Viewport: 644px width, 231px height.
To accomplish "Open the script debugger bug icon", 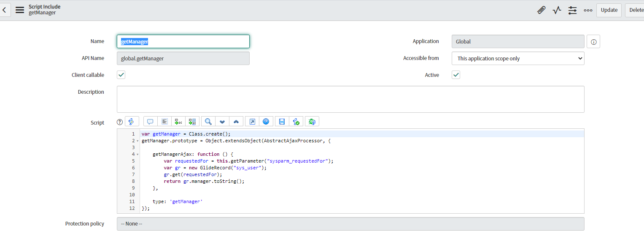I will 312,122.
